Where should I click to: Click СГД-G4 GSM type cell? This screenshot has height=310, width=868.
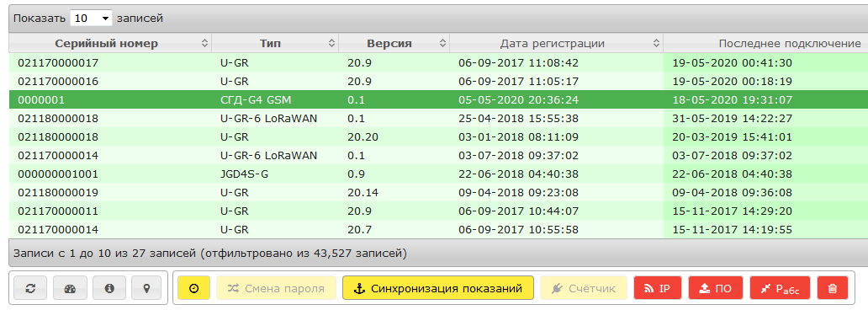coord(275,99)
